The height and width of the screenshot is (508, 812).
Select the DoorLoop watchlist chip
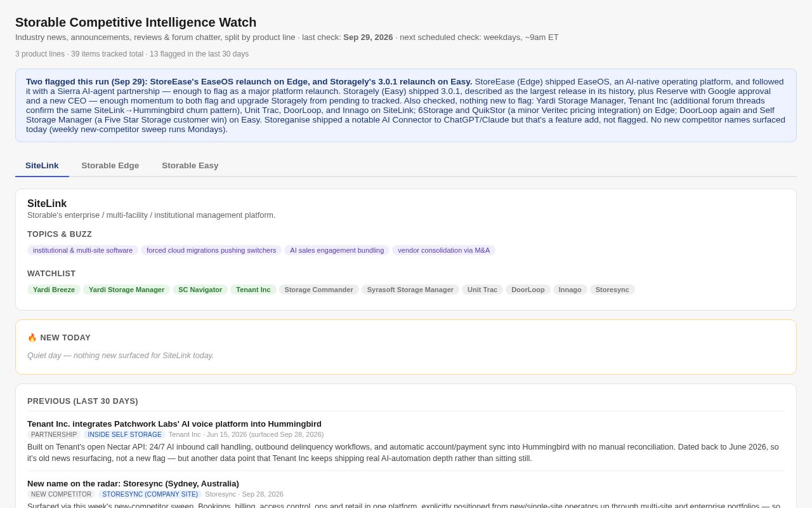click(x=528, y=290)
